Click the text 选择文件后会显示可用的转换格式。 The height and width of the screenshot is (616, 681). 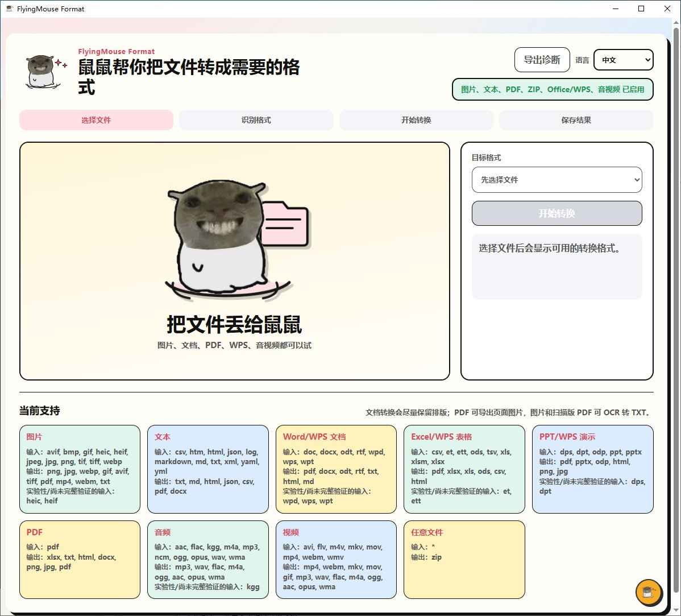click(550, 248)
